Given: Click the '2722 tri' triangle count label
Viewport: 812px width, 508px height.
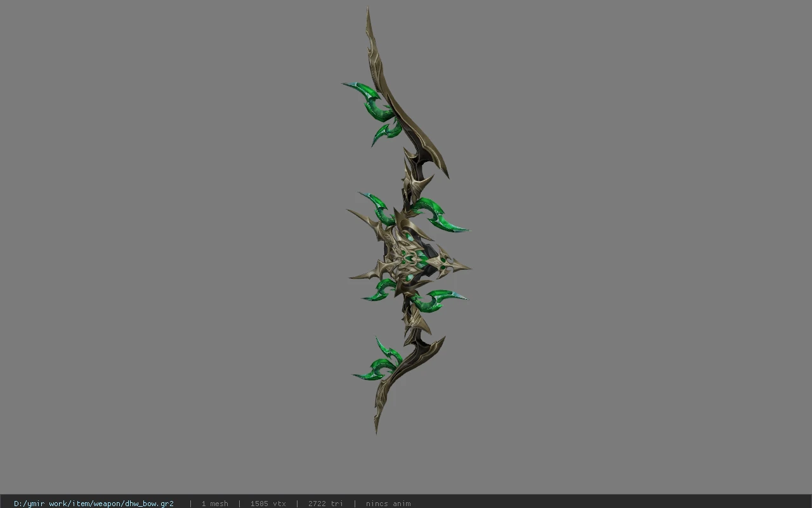Looking at the screenshot, I should click(x=325, y=504).
